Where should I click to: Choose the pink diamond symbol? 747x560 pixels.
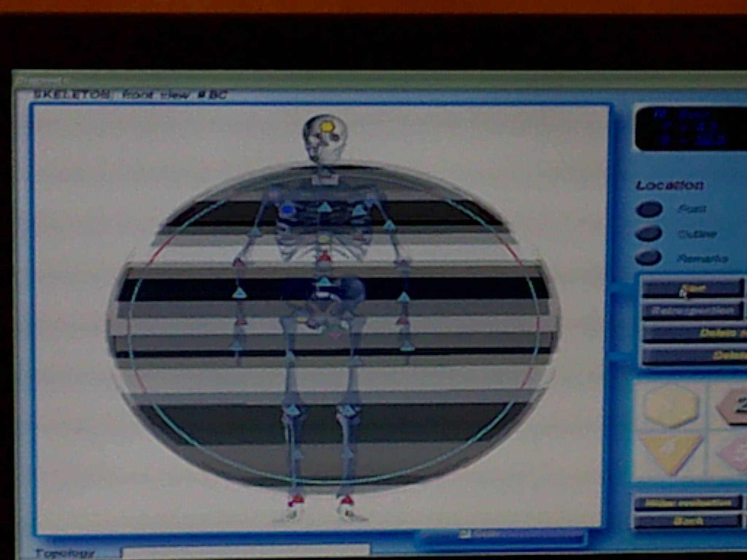coord(732,455)
